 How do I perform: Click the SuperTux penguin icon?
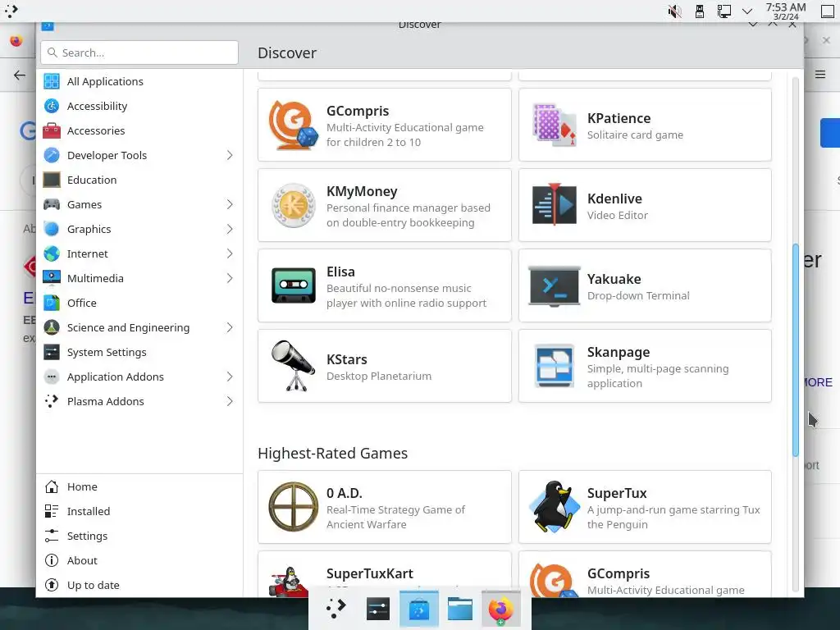[x=554, y=507]
